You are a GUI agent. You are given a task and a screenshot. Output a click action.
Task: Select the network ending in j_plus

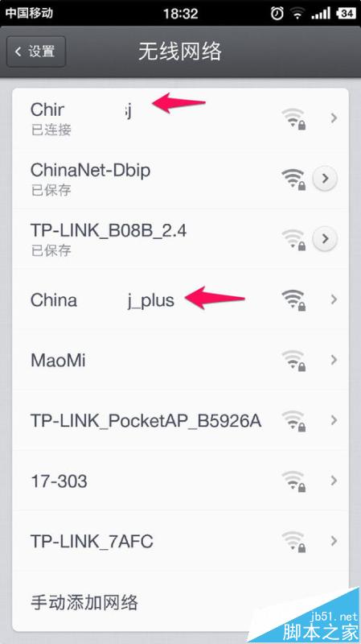(x=180, y=299)
